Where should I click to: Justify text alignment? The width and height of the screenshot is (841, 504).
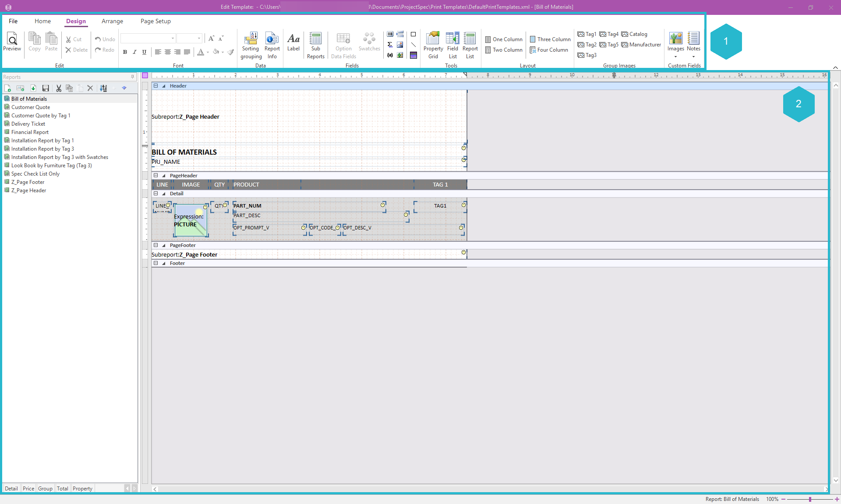187,52
